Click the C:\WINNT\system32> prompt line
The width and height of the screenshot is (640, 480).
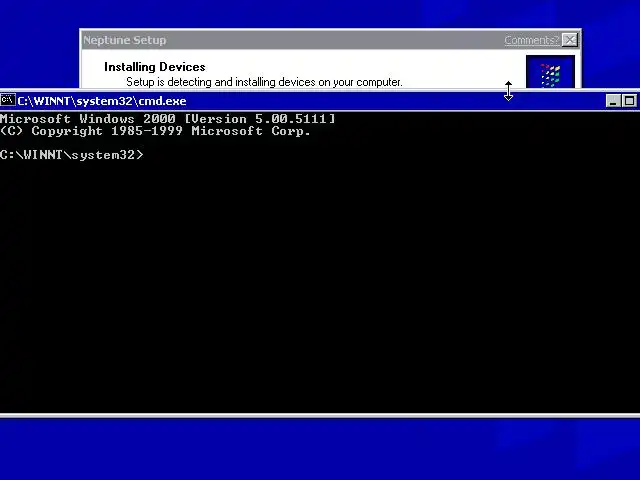(x=72, y=155)
